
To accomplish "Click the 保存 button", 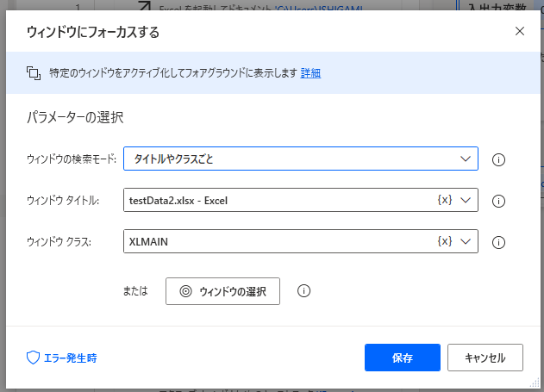I will pos(403,358).
